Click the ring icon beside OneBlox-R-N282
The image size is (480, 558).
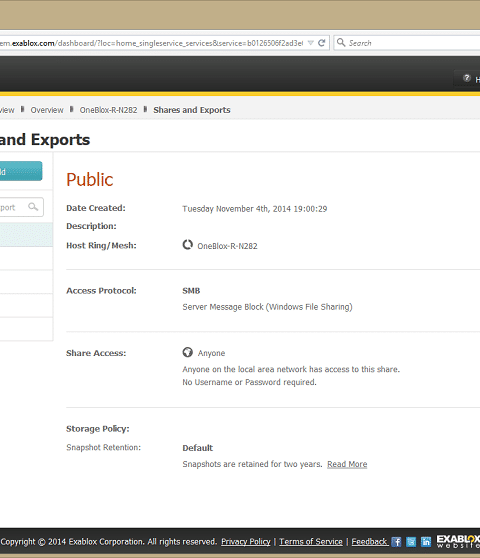coord(188,245)
